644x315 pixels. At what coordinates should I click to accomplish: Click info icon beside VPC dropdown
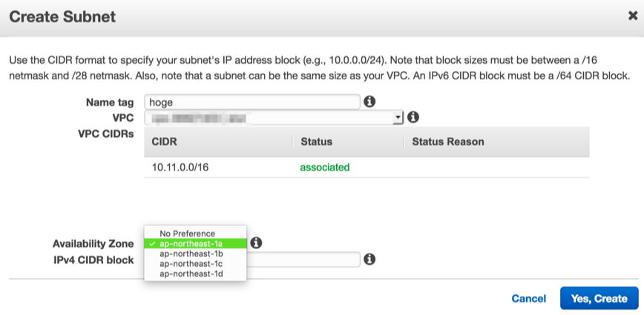[x=413, y=118]
